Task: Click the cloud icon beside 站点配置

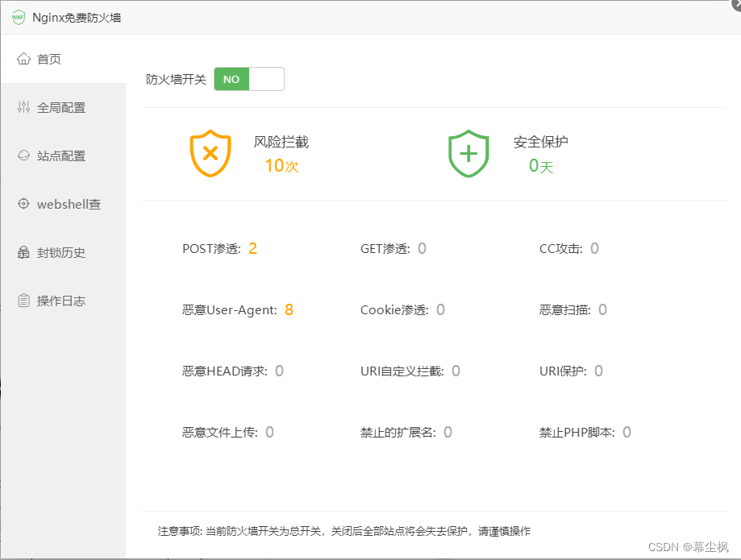Action: (x=22, y=155)
